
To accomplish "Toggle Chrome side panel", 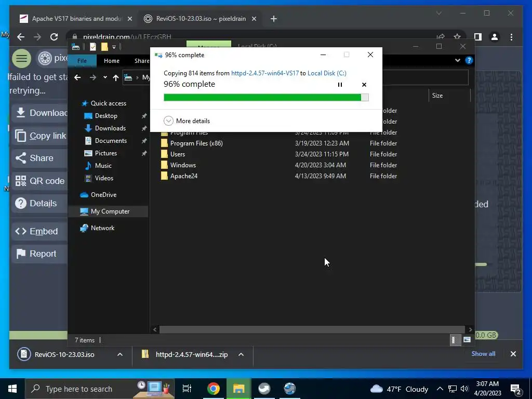I will pyautogui.click(x=478, y=37).
